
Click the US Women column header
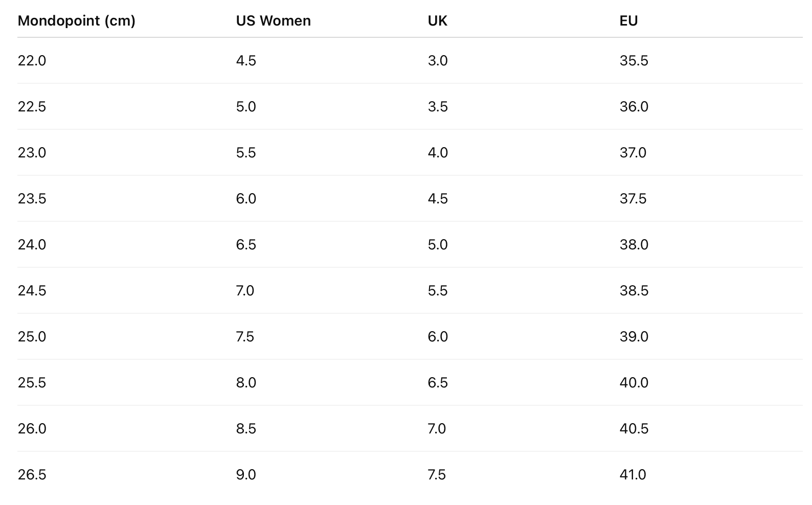[273, 21]
